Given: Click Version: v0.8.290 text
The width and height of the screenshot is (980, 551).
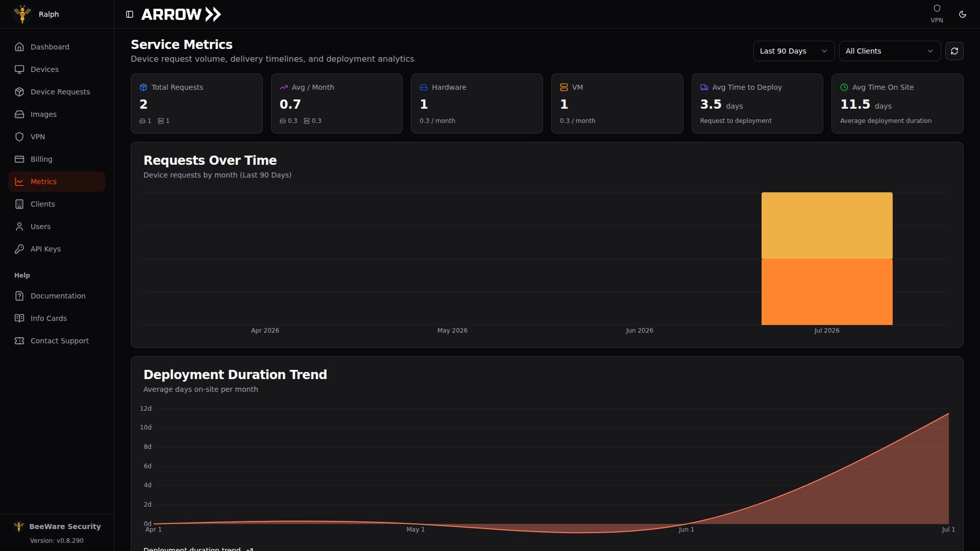Looking at the screenshot, I should point(57,541).
